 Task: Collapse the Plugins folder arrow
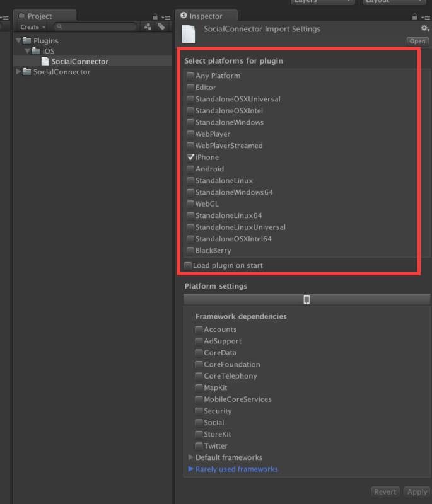point(18,40)
